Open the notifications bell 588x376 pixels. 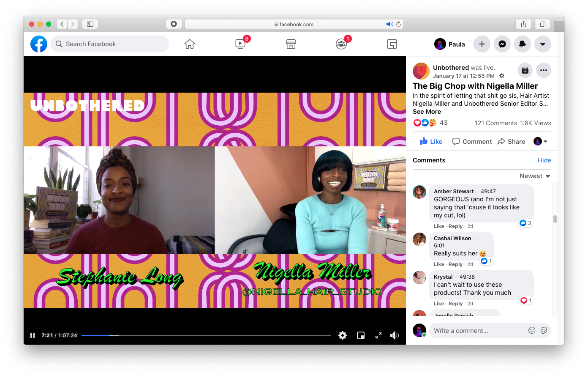(523, 44)
